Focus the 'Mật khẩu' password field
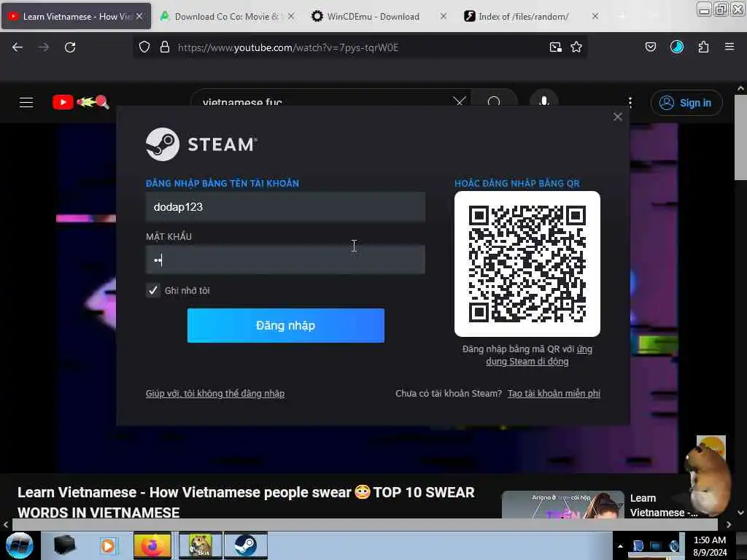The width and height of the screenshot is (747, 560). tap(285, 260)
